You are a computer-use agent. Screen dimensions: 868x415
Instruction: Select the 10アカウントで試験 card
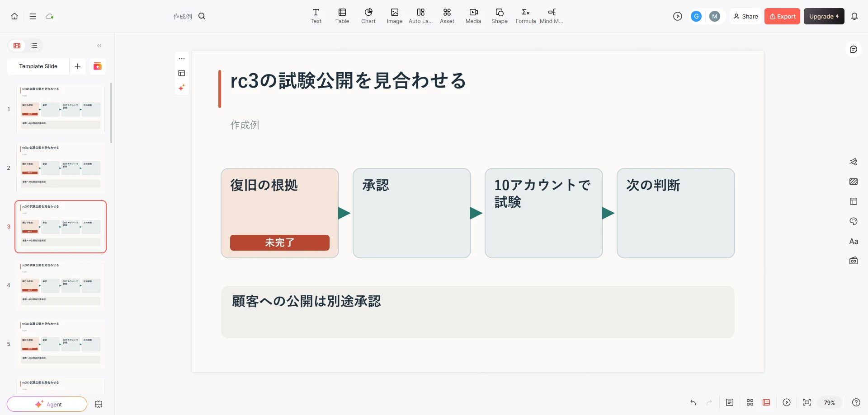point(544,213)
